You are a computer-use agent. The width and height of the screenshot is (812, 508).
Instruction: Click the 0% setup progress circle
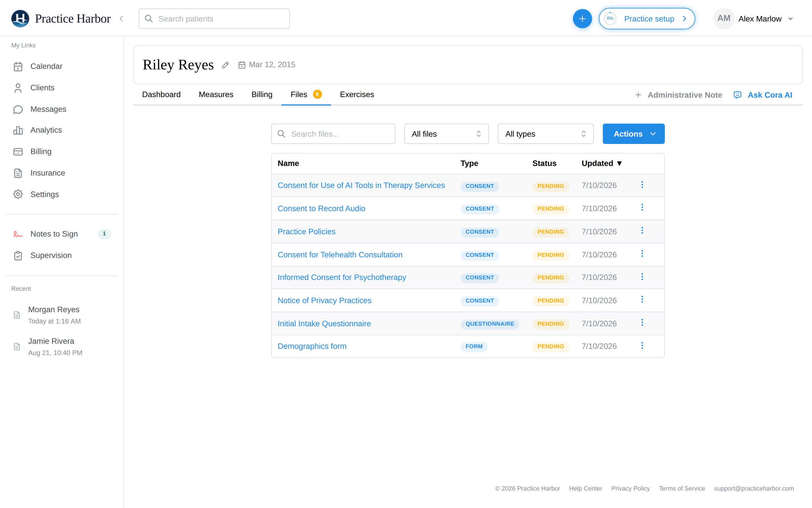(610, 18)
